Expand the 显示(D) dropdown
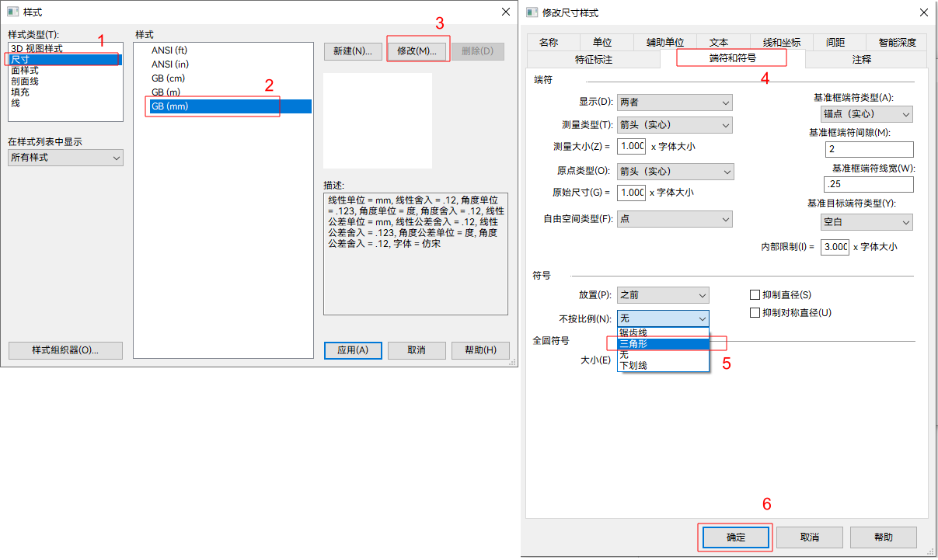938x560 pixels. pos(674,103)
